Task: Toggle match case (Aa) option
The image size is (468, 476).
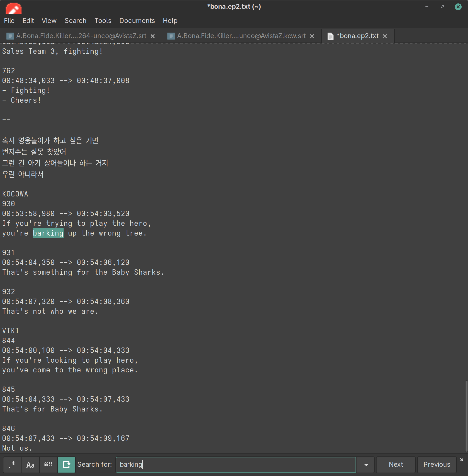Action: (30, 465)
